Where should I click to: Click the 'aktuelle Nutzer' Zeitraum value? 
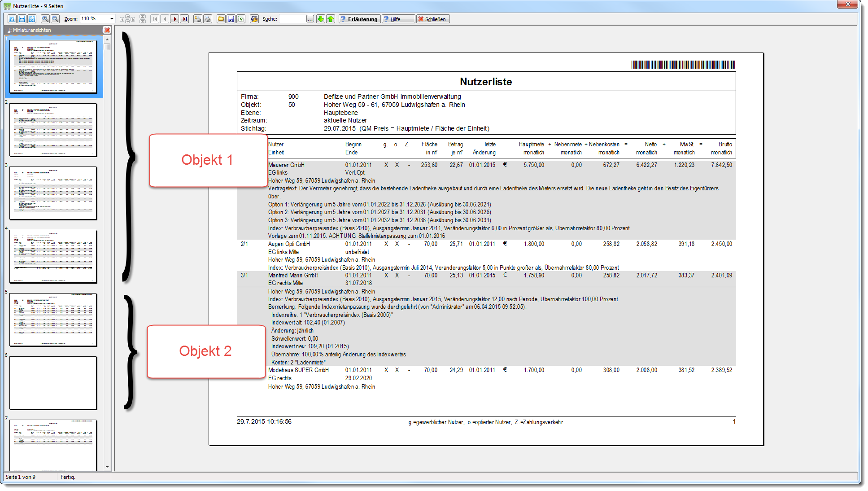tap(345, 120)
